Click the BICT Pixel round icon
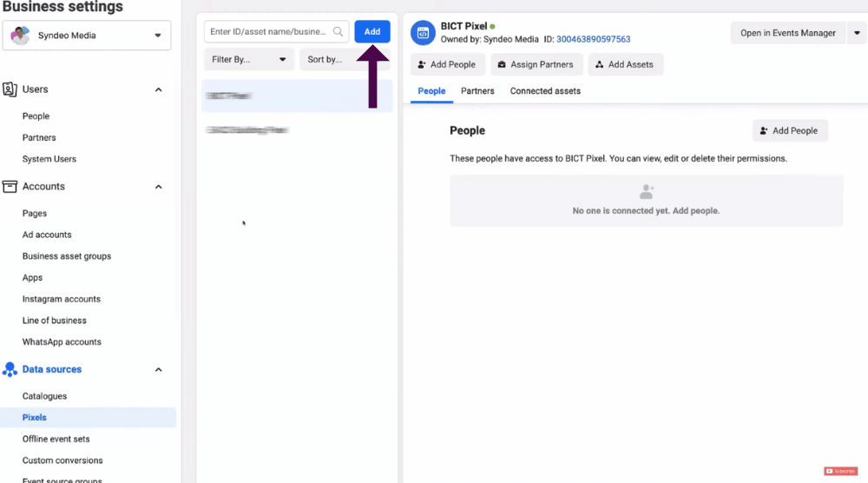This screenshot has width=868, height=483. tap(423, 33)
